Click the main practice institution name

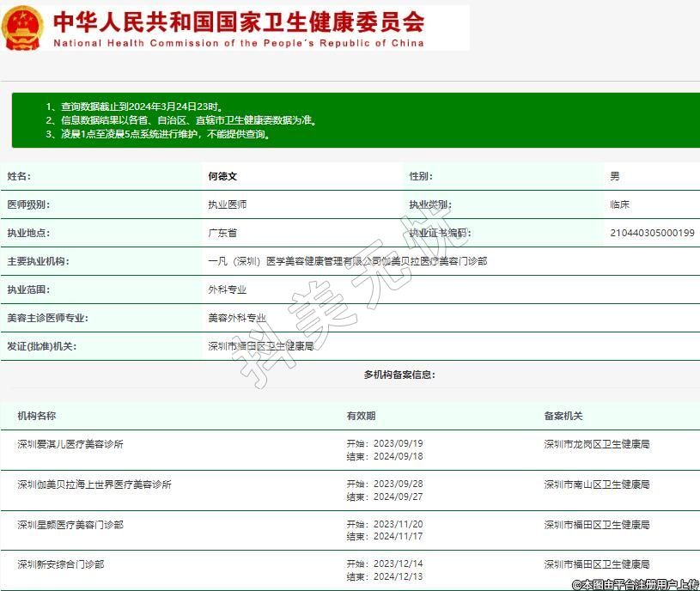[347, 261]
